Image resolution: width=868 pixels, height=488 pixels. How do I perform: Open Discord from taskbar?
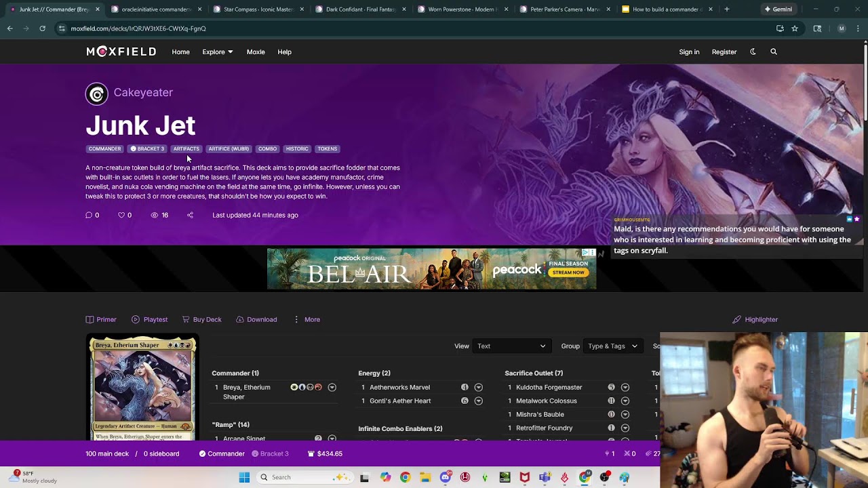click(x=445, y=477)
